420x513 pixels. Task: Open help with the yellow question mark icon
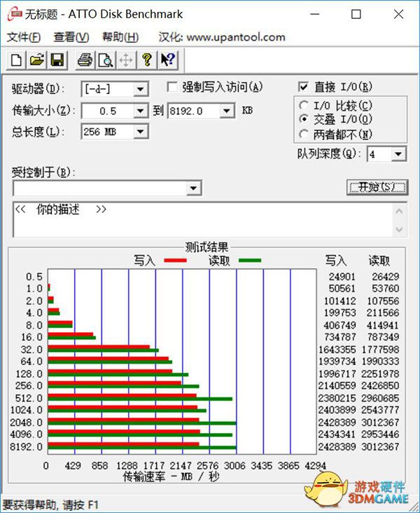coord(147,60)
